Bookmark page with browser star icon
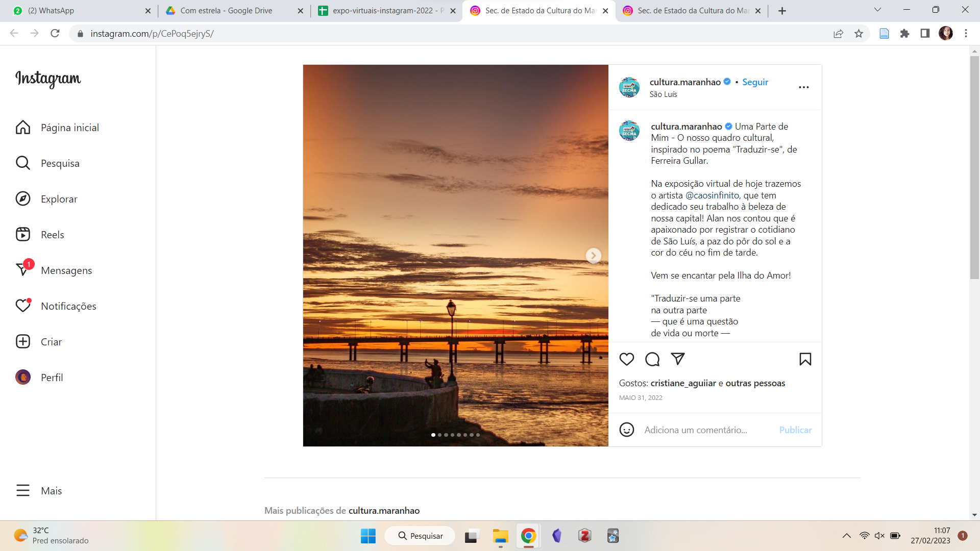Image resolution: width=980 pixels, height=551 pixels. [x=859, y=34]
